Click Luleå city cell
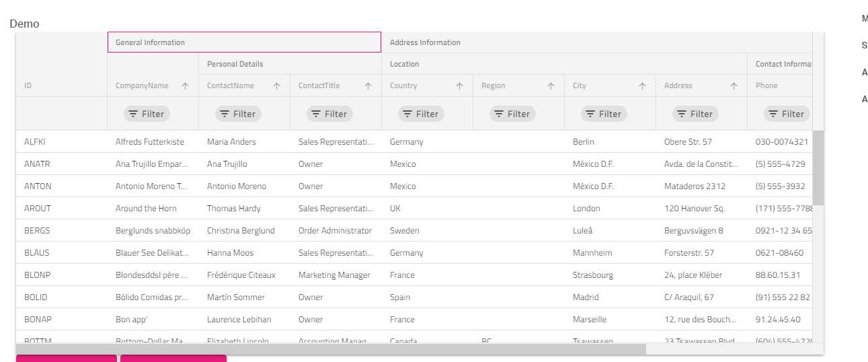 [x=610, y=231]
